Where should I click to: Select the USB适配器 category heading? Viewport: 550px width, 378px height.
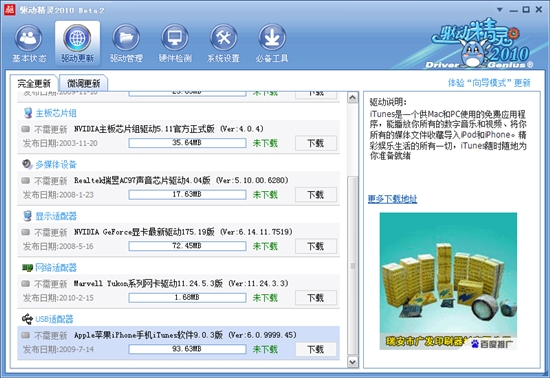tap(54, 319)
